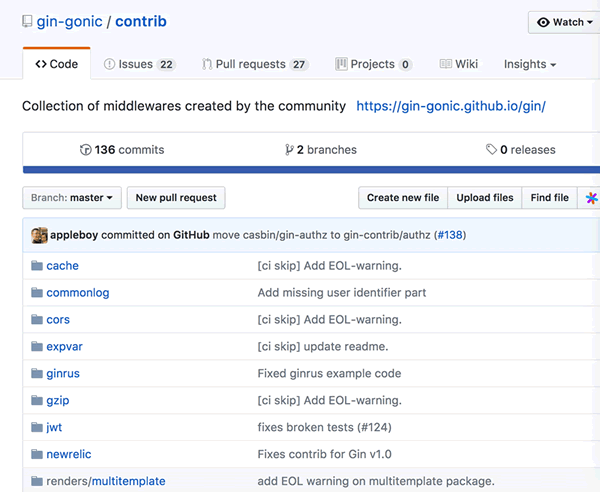Click the colorful star icon after Find file
The height and width of the screenshot is (492, 600).
pos(591,198)
